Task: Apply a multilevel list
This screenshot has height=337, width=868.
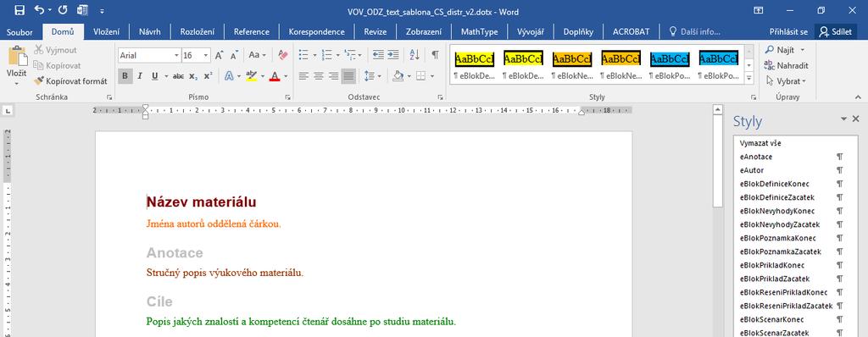Action: pos(349,55)
